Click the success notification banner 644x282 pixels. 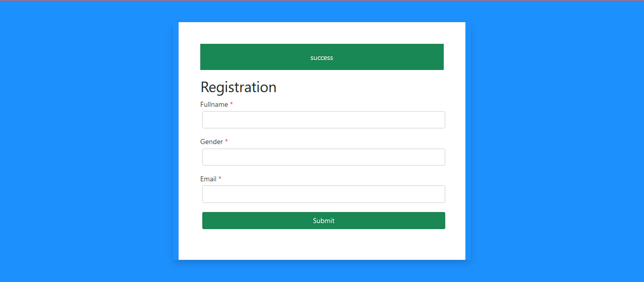click(322, 57)
